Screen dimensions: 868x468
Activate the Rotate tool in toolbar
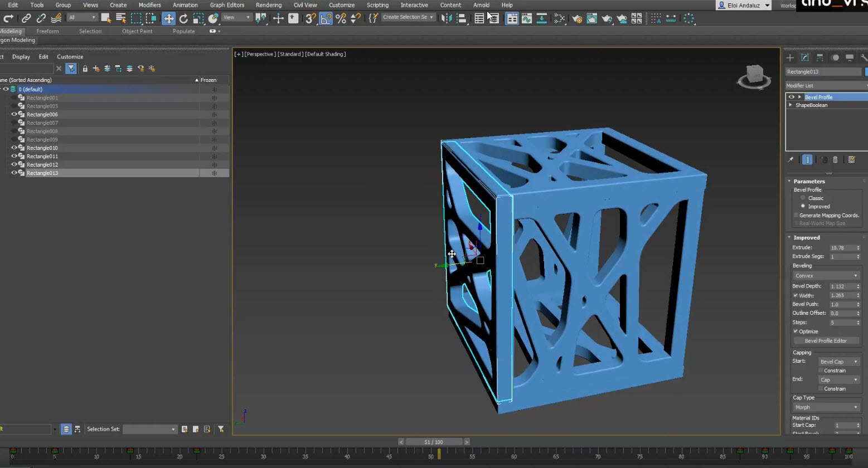pyautogui.click(x=183, y=18)
